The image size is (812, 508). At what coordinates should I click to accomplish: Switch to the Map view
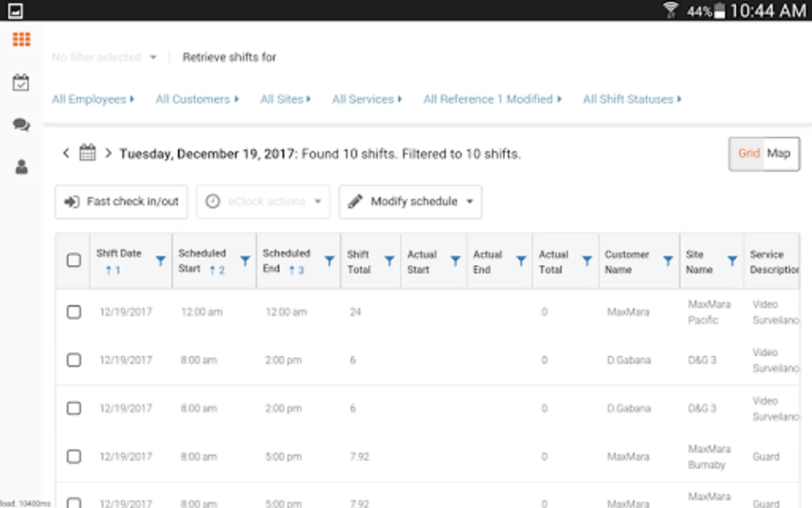(779, 154)
